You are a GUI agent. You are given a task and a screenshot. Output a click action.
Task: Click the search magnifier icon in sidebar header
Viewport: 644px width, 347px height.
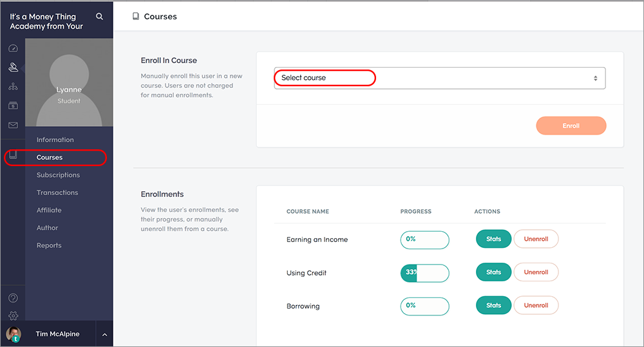99,17
